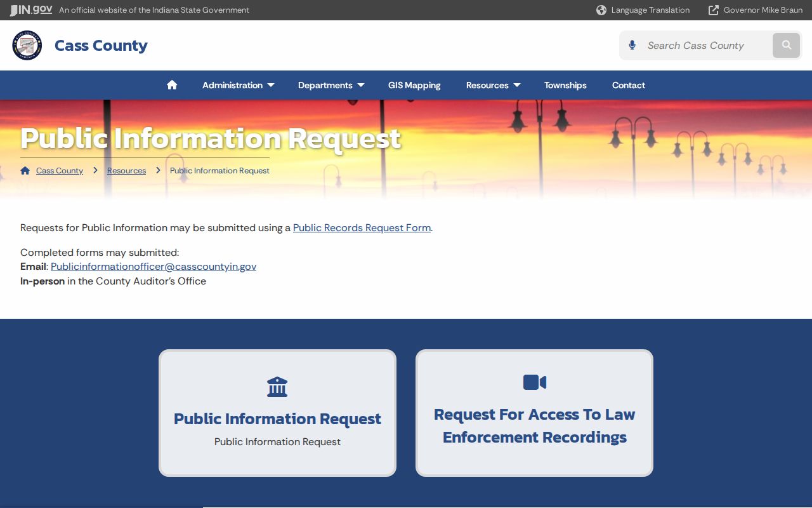Follow the Resources breadcrumb link
812x508 pixels.
126,171
